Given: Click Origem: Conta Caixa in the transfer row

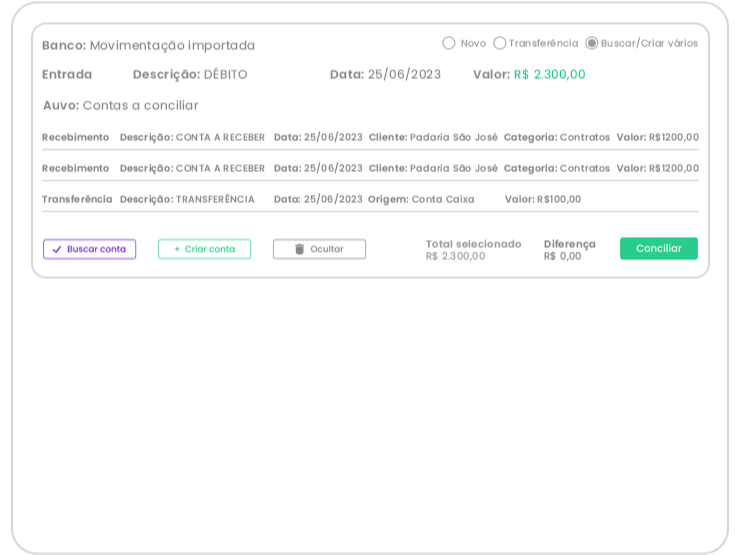Looking at the screenshot, I should 421,199.
